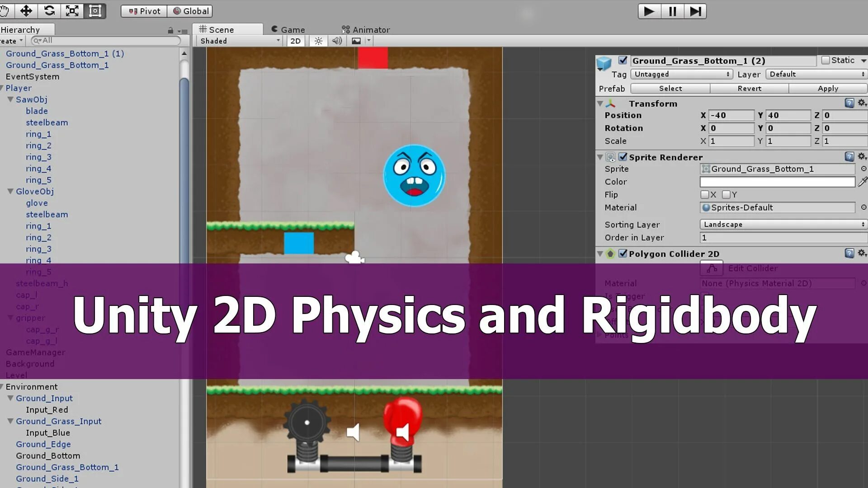Screen dimensions: 868x488
Task: Click the sprite Color swatch field
Action: (x=777, y=182)
